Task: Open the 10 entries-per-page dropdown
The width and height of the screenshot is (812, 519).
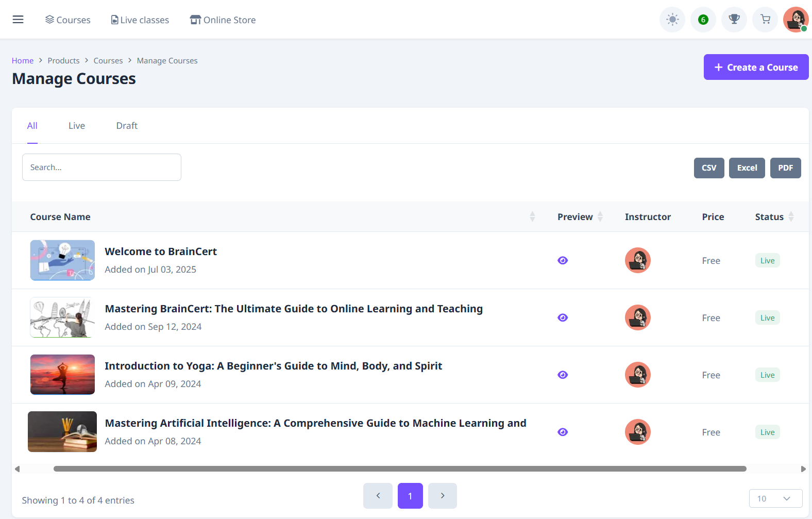Action: point(775,498)
